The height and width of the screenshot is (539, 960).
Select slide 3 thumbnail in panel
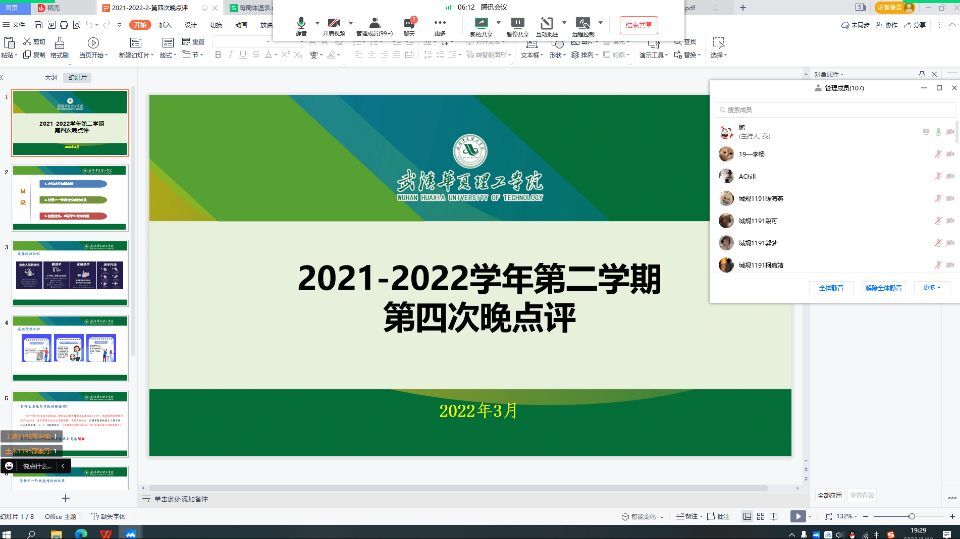pyautogui.click(x=70, y=272)
